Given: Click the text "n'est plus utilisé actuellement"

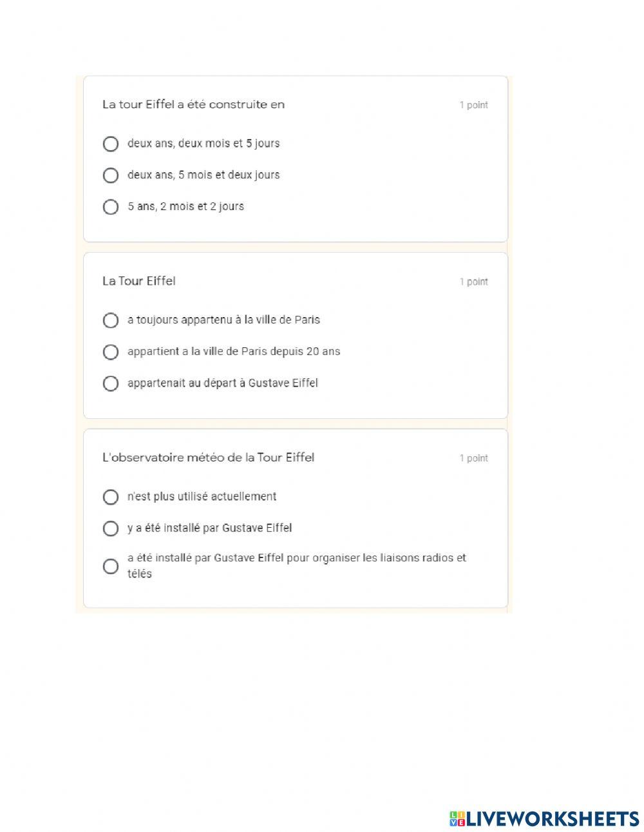Looking at the screenshot, I should coord(202,496).
